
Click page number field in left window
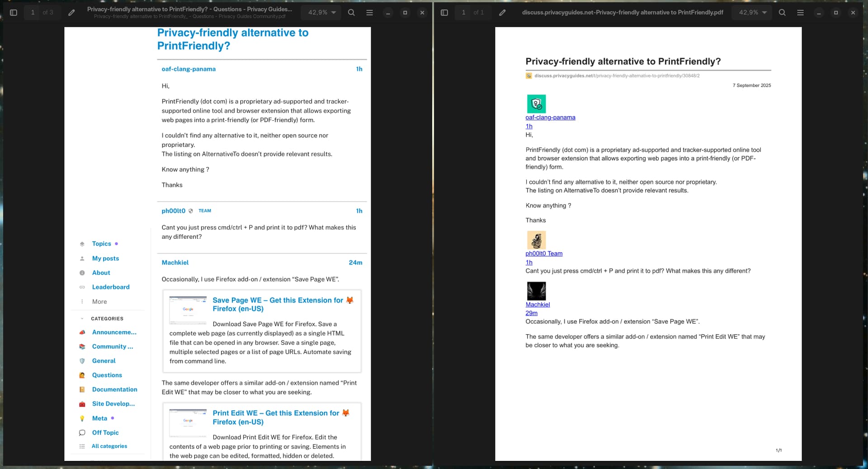[33, 13]
